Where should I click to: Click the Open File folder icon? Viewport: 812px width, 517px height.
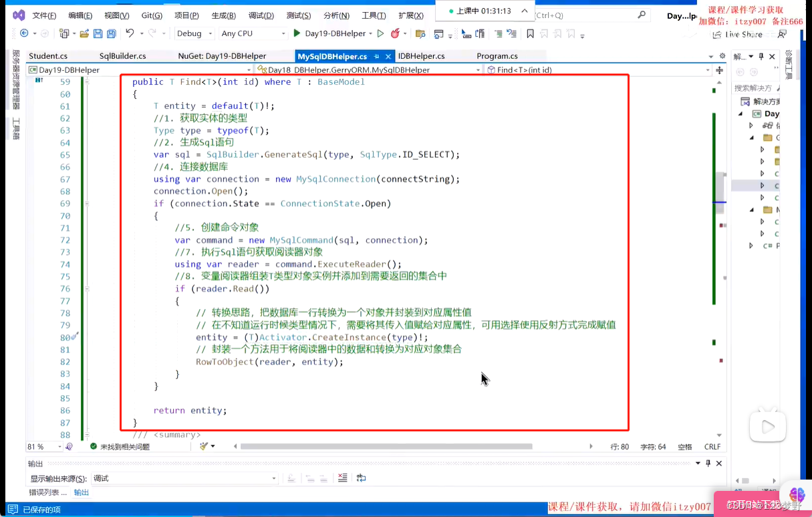click(84, 33)
